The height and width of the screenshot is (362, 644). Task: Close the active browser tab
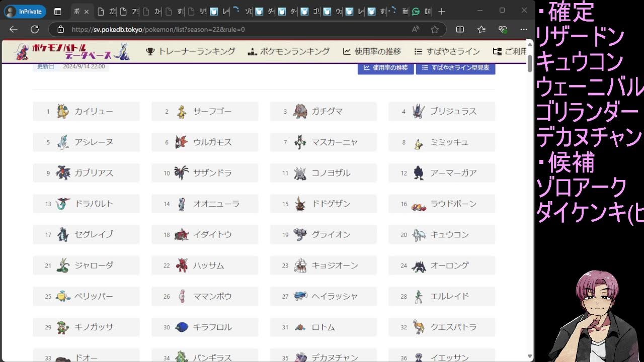point(87,11)
